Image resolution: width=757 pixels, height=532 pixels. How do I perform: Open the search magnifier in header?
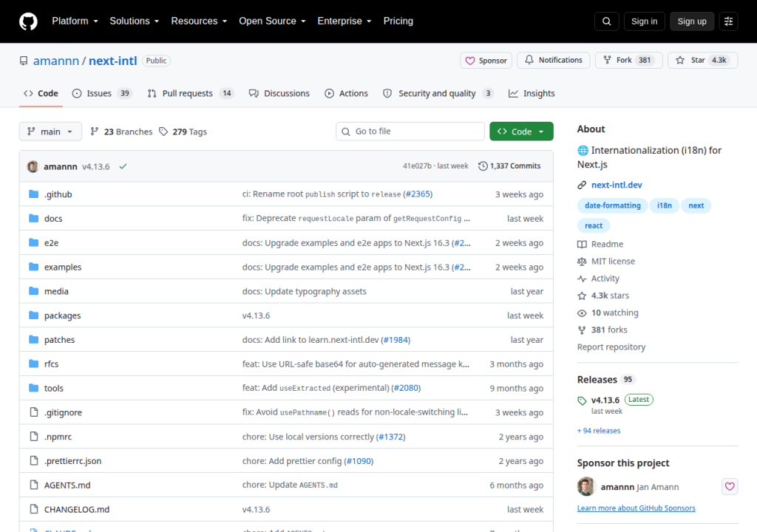coord(607,21)
